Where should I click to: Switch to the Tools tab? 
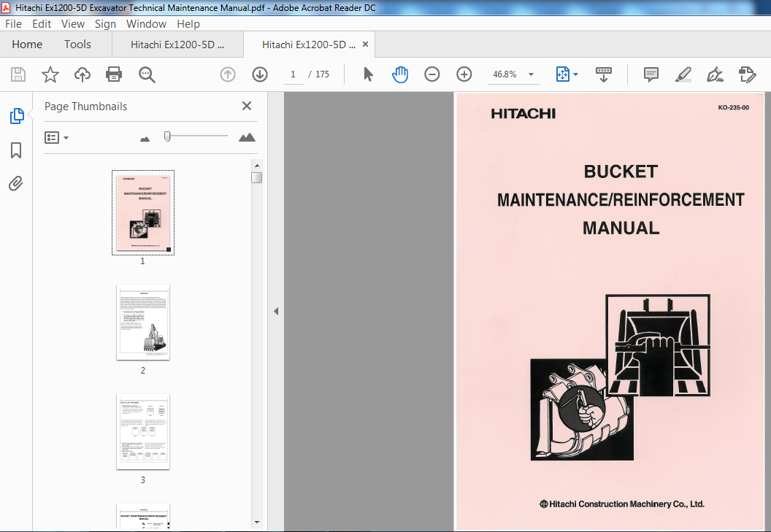click(x=77, y=45)
